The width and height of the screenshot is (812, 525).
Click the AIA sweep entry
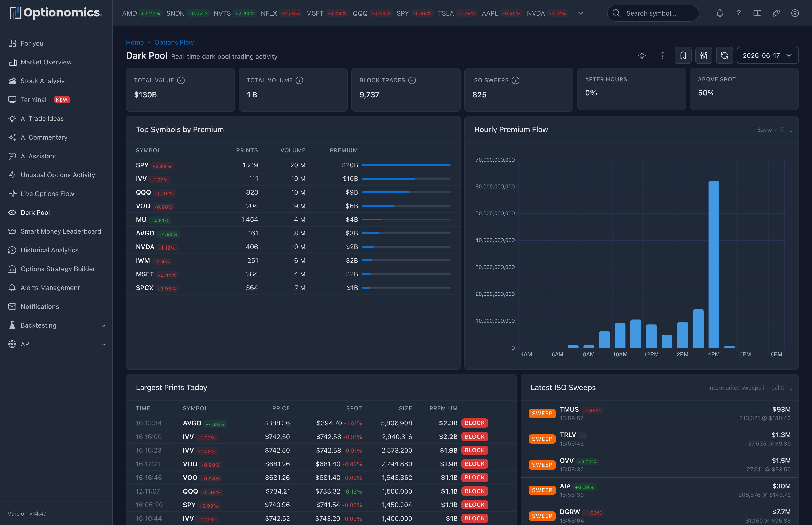pyautogui.click(x=659, y=490)
